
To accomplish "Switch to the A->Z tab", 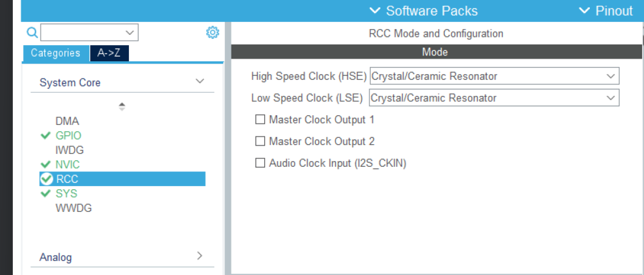I will [x=109, y=53].
